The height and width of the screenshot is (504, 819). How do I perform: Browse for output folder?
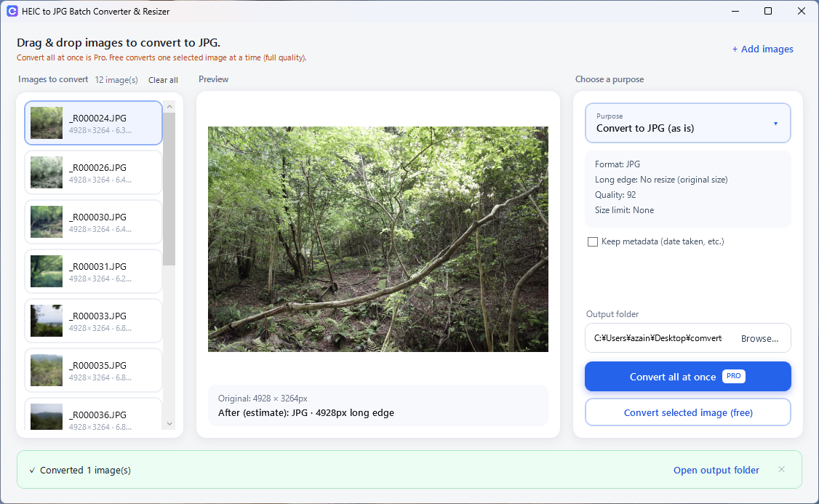click(x=759, y=338)
